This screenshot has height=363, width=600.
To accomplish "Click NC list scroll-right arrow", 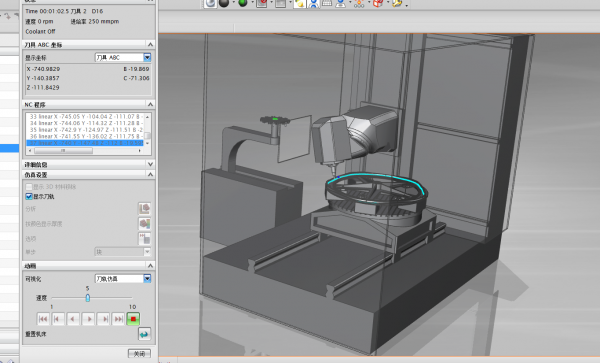I will [x=140, y=151].
